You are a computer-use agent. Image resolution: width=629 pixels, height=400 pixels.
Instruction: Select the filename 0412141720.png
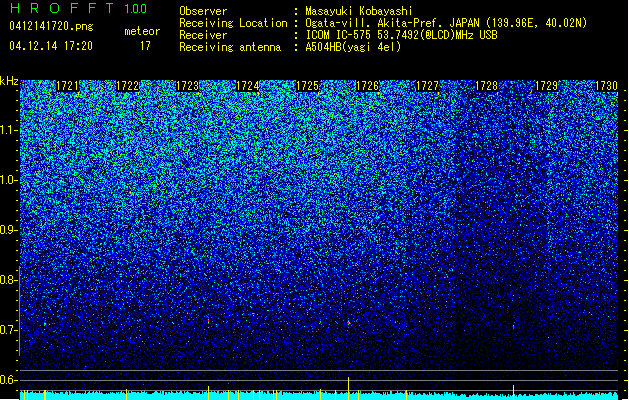(x=51, y=27)
